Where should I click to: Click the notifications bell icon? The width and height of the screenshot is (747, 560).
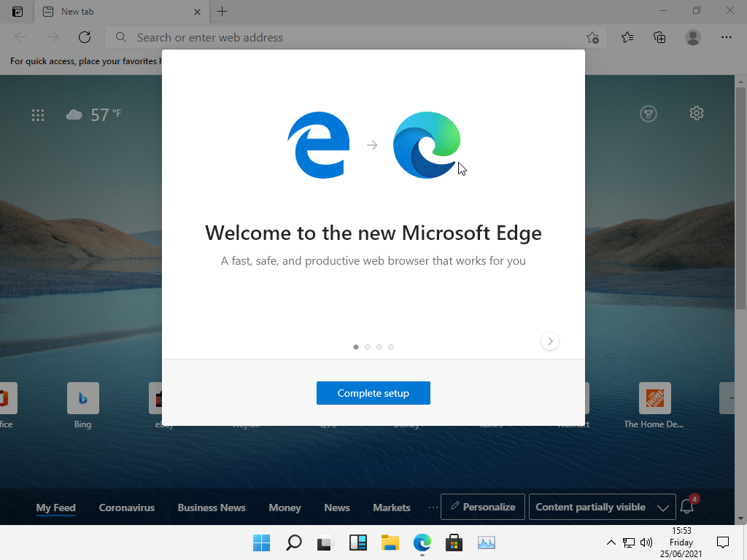(x=686, y=507)
